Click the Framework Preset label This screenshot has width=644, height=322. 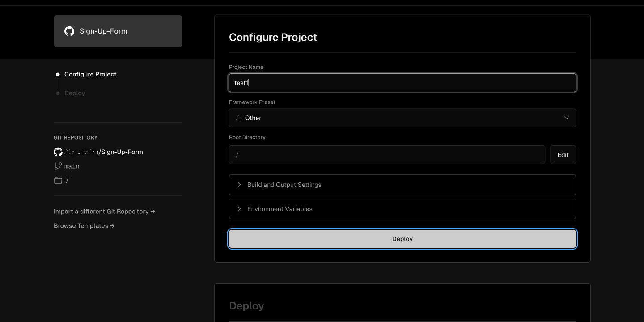click(x=252, y=102)
